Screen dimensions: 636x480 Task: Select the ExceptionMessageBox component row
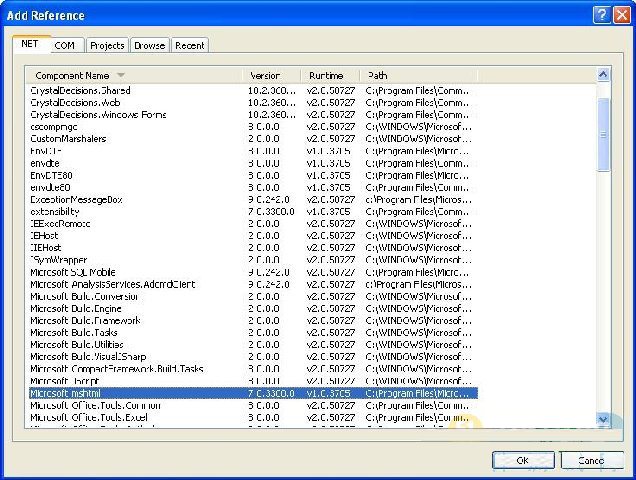(82, 199)
